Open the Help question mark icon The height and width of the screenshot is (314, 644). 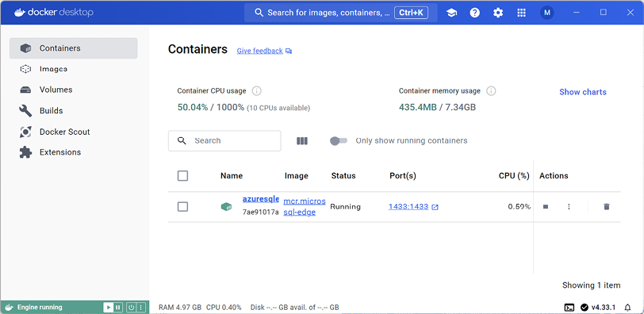(475, 13)
